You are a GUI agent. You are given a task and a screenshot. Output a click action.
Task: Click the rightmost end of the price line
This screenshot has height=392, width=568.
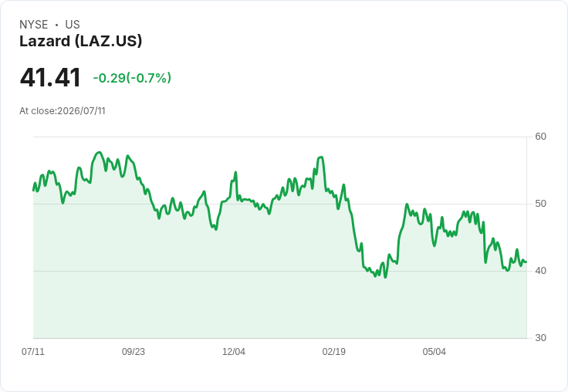(x=526, y=262)
